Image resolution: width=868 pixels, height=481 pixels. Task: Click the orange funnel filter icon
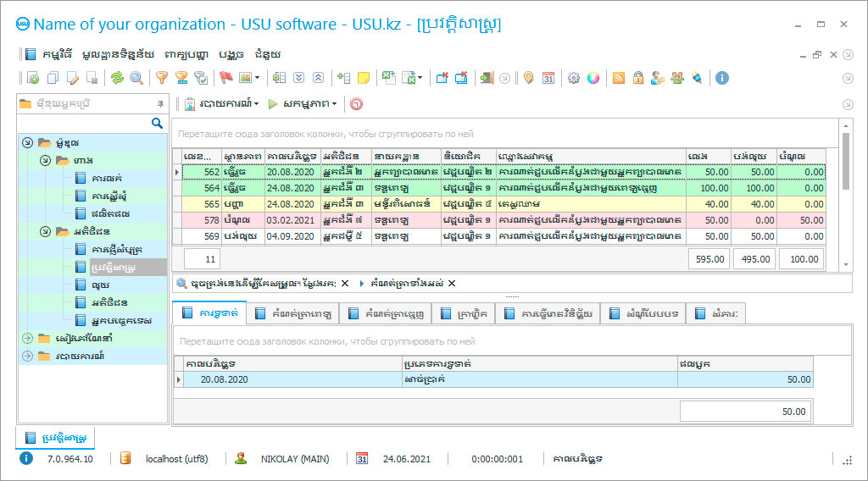(x=161, y=78)
